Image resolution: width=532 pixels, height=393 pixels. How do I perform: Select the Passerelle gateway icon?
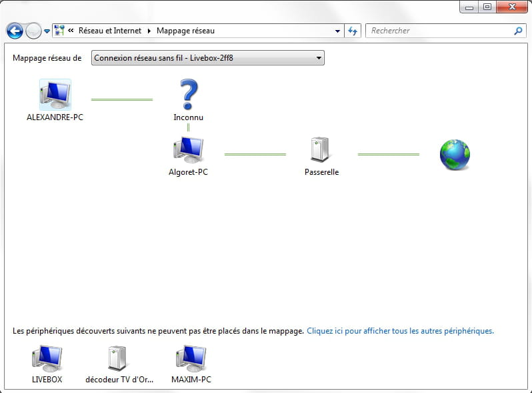(x=321, y=150)
